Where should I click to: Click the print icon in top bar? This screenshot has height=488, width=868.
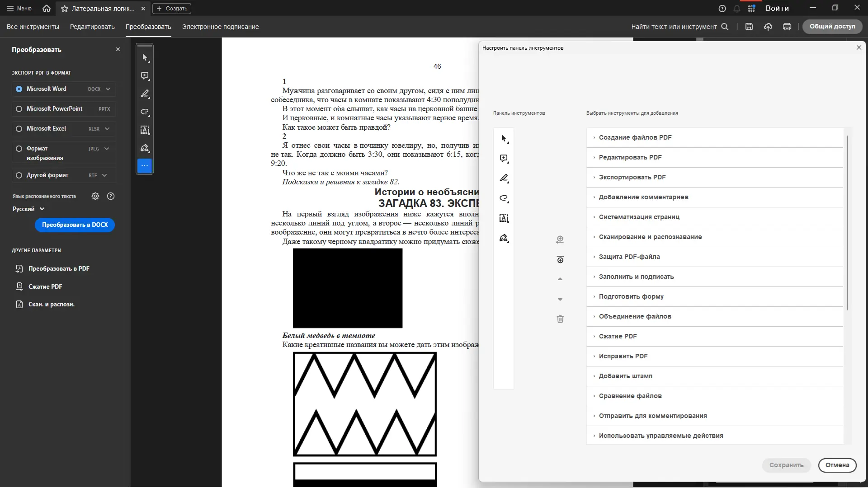click(x=787, y=27)
